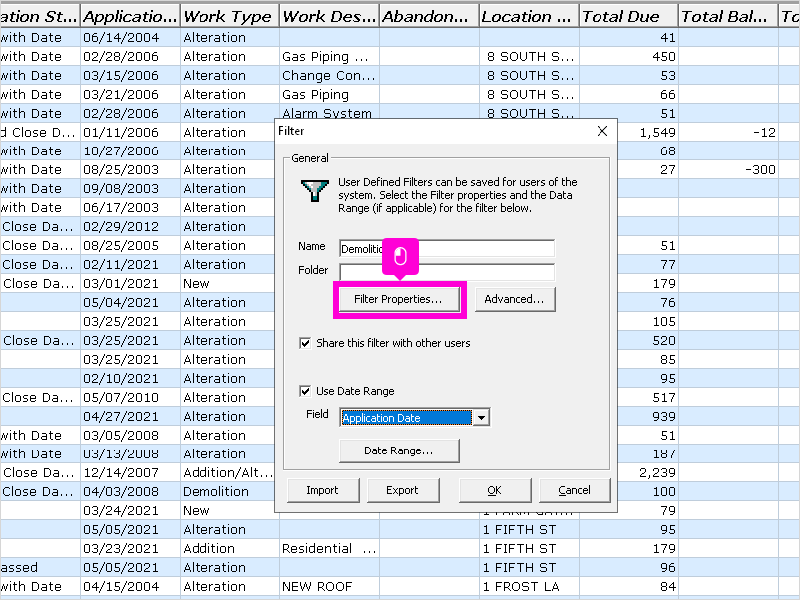800x600 pixels.
Task: Open the Date Range... settings
Action: point(399,451)
